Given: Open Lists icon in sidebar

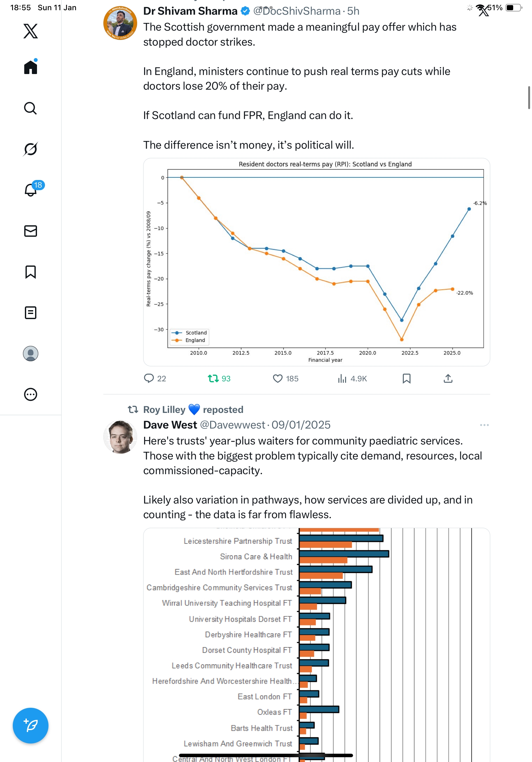Looking at the screenshot, I should tap(31, 313).
